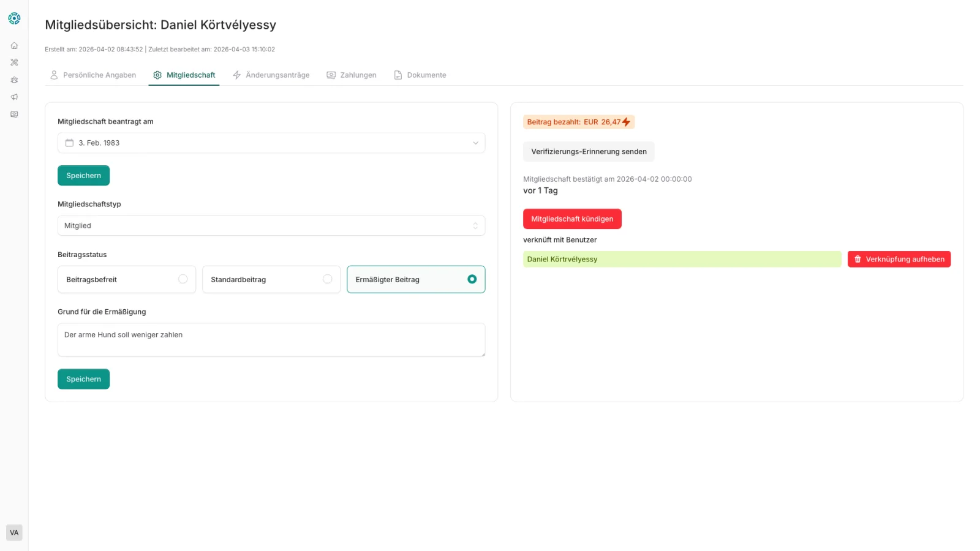Click the red Mitgliedschaft kündigen button
The height and width of the screenshot is (551, 980).
click(572, 219)
